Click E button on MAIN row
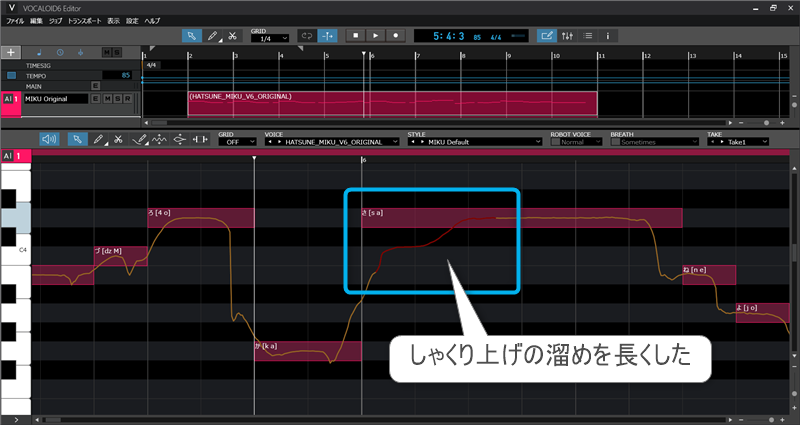The image size is (800, 425). pos(95,86)
